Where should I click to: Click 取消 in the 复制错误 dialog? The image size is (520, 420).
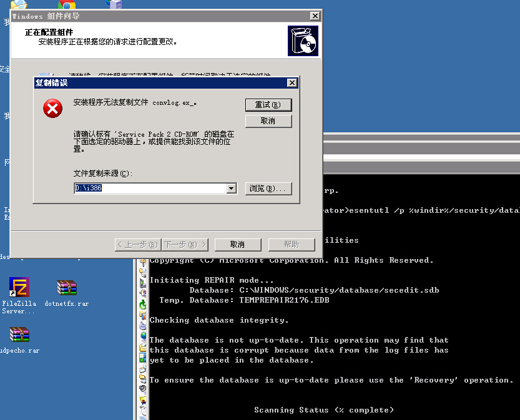click(268, 121)
